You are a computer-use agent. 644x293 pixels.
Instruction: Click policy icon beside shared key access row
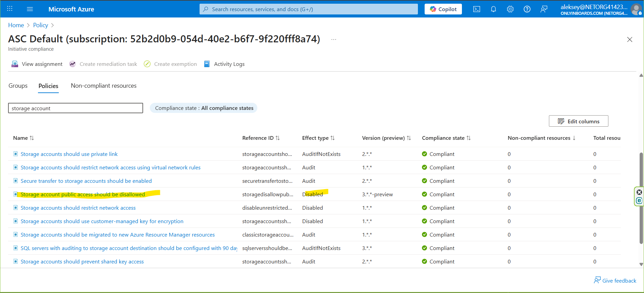click(15, 261)
